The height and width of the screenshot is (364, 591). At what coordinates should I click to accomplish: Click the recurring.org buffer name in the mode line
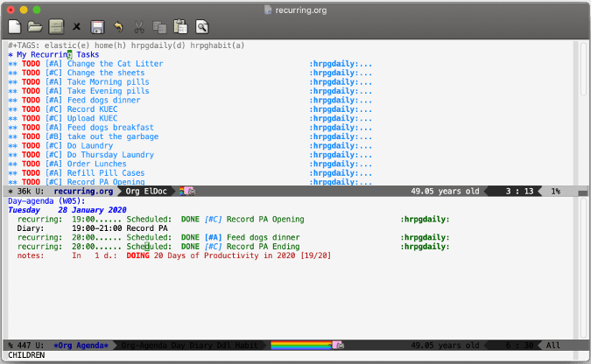coord(83,191)
